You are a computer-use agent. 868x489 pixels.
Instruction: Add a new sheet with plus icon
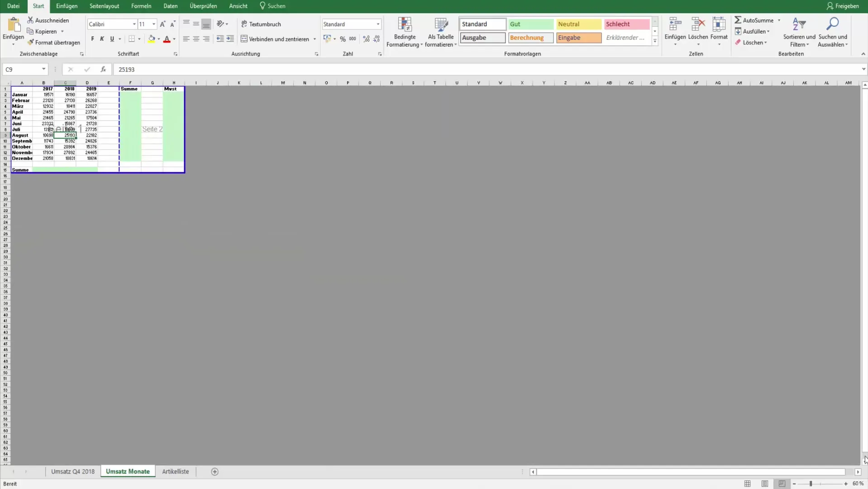tap(215, 472)
